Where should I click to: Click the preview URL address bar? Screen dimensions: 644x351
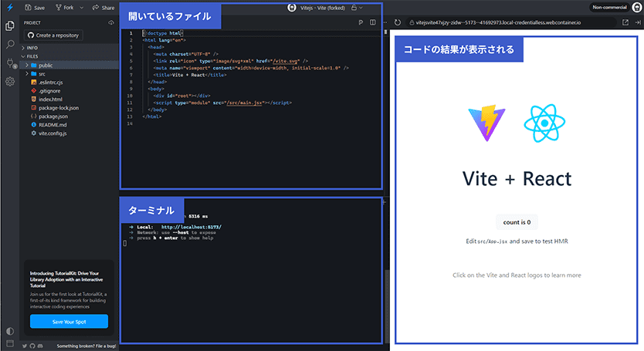tap(511, 22)
